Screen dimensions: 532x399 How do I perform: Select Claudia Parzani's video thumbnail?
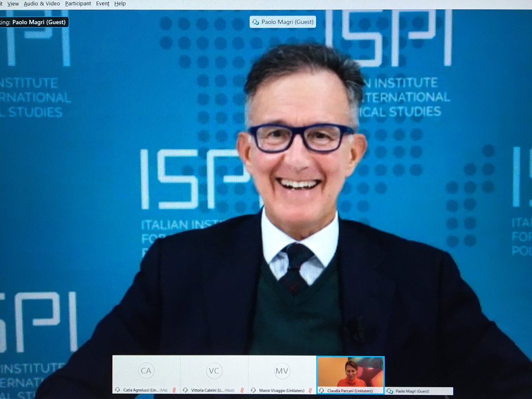350,372
